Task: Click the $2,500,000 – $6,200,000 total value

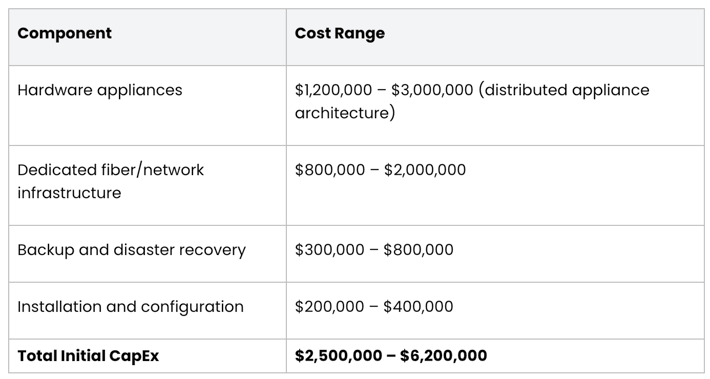Action: [391, 356]
